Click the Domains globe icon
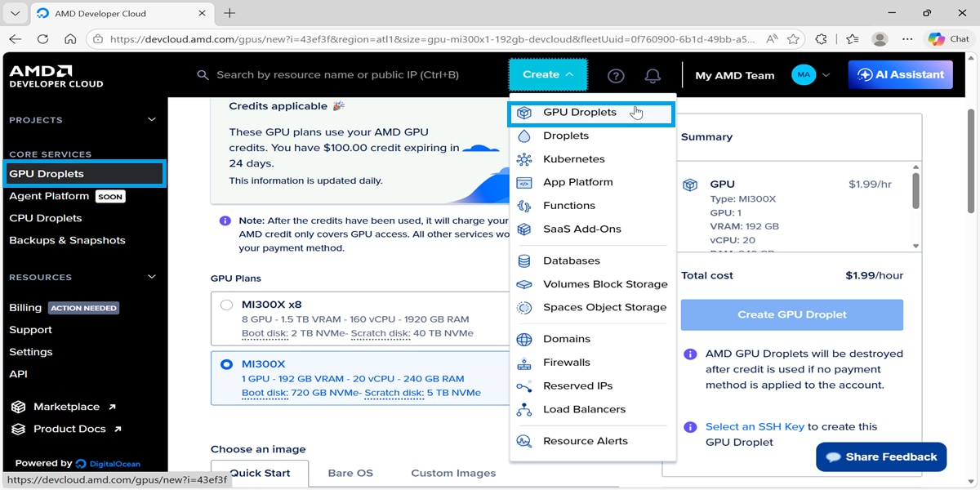This screenshot has height=490, width=980. coord(524,339)
